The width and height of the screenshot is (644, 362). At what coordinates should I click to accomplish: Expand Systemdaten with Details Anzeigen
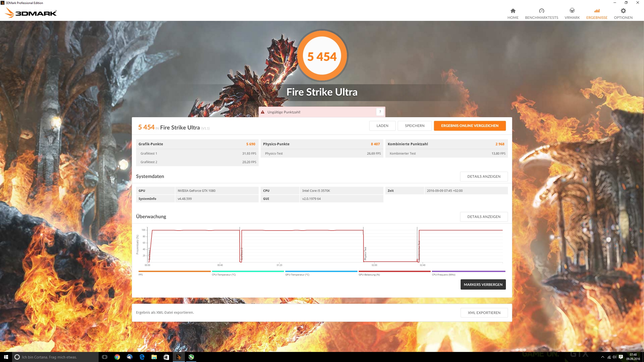484,176
